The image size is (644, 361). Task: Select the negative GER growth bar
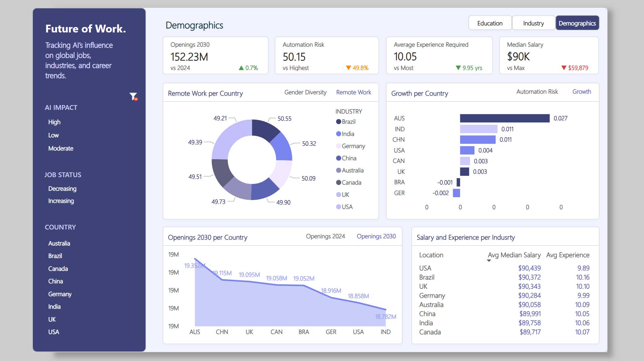tap(456, 193)
